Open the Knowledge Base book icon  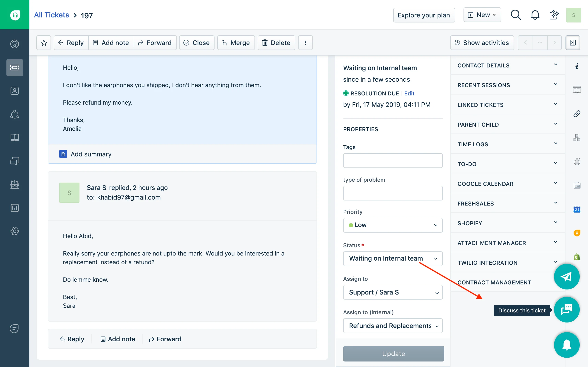(x=14, y=138)
